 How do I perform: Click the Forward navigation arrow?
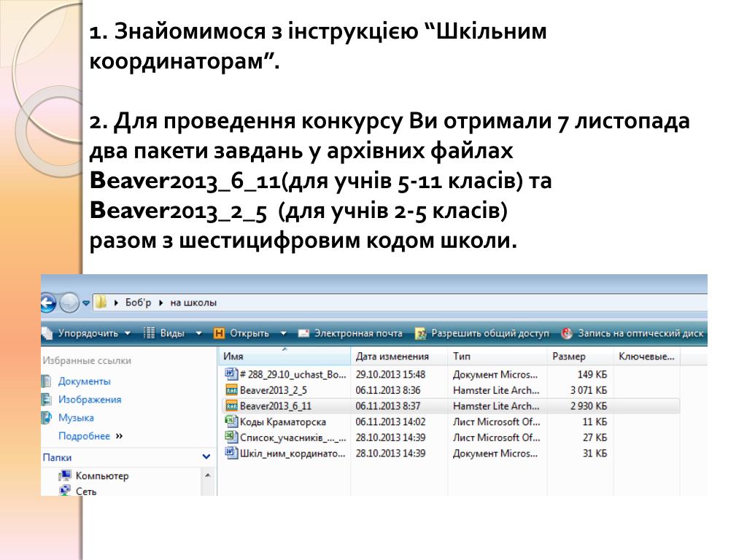point(69,303)
